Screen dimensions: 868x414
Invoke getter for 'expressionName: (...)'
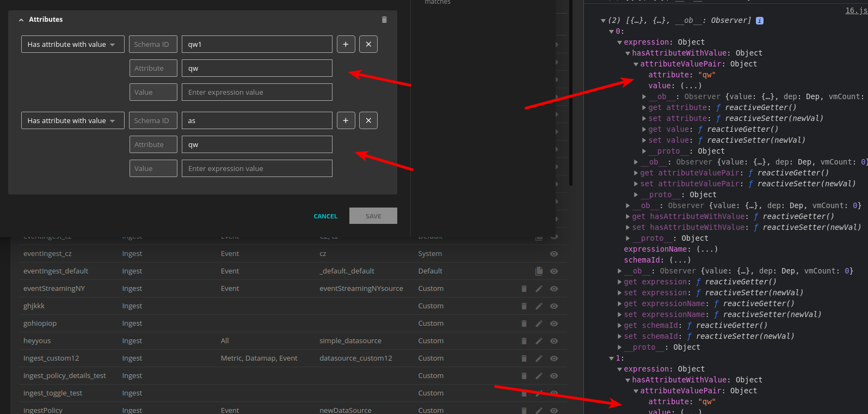click(707, 249)
